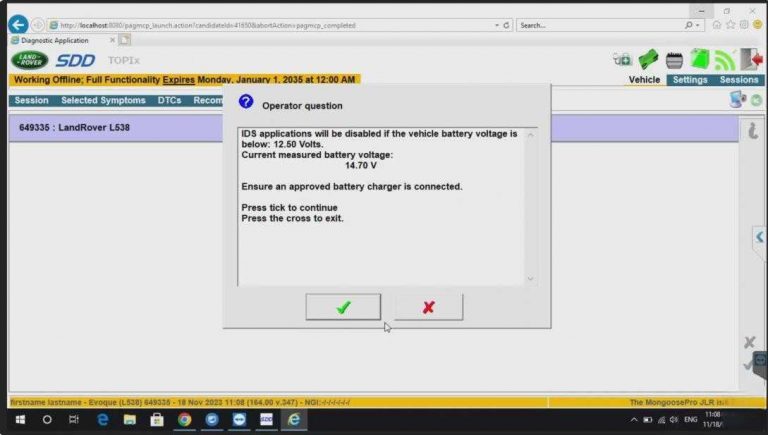Click the Land Rover logo
Viewport: 768px width, 435px height.
29,61
